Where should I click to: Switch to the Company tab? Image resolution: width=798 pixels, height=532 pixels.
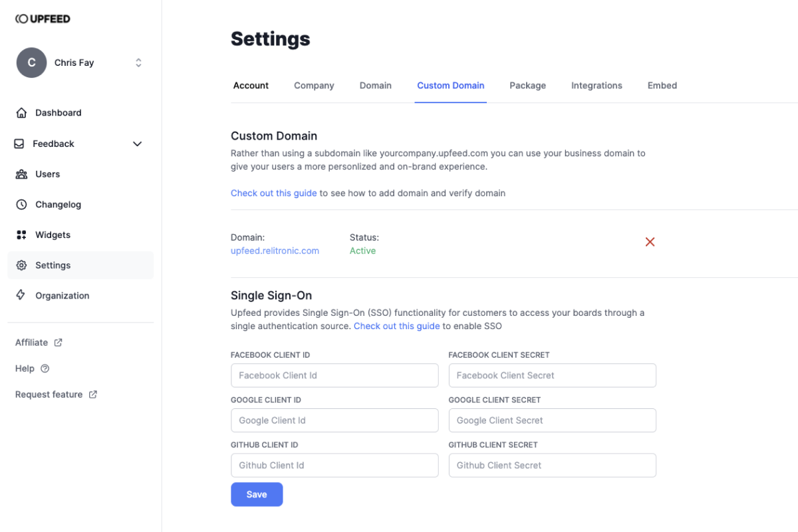(314, 86)
